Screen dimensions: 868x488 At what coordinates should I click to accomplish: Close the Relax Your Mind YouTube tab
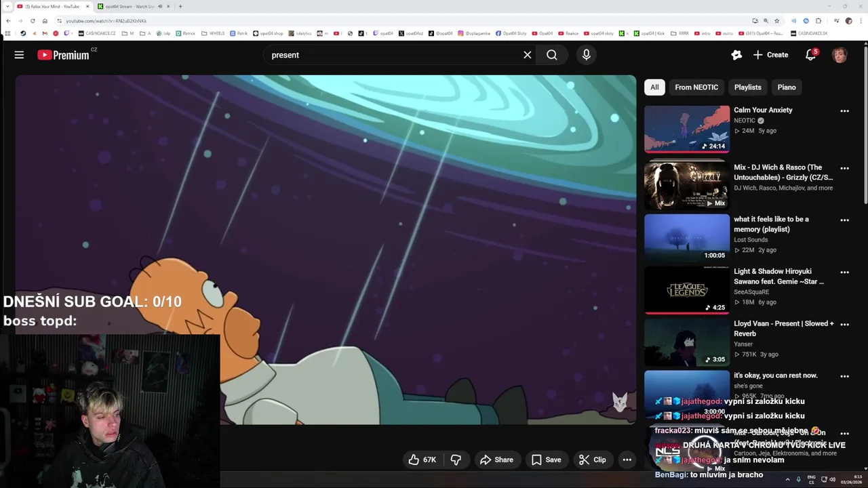click(x=87, y=6)
